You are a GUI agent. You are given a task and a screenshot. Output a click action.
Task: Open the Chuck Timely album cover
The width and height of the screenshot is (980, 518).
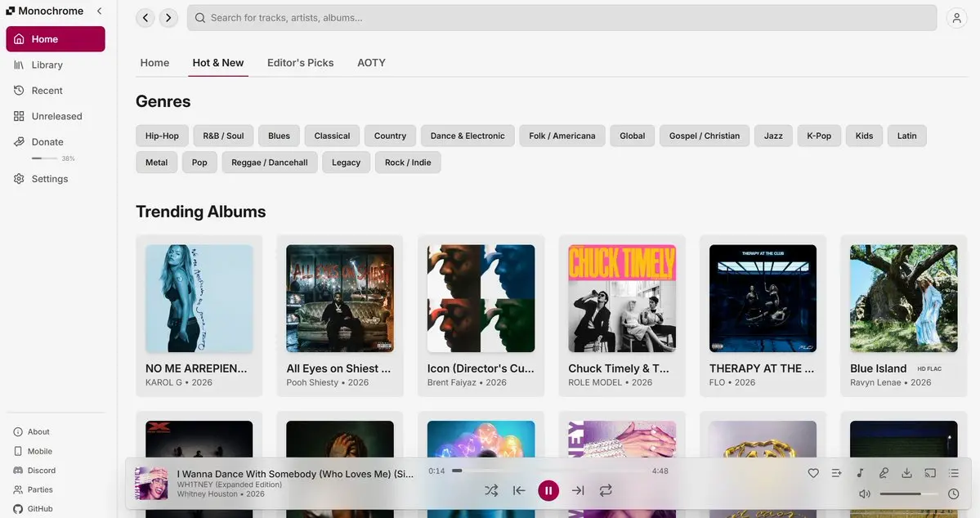[x=622, y=299]
